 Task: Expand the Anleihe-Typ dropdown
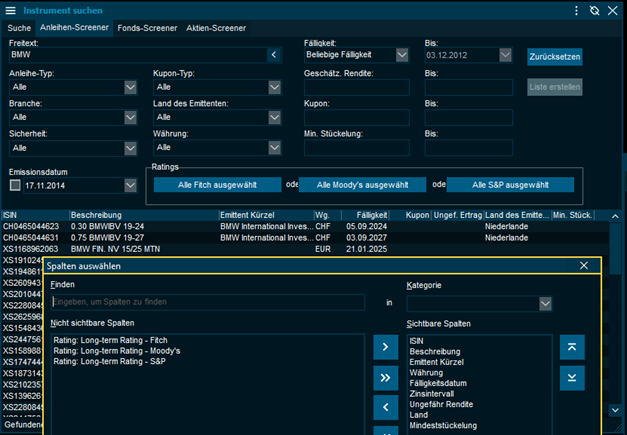pos(130,87)
